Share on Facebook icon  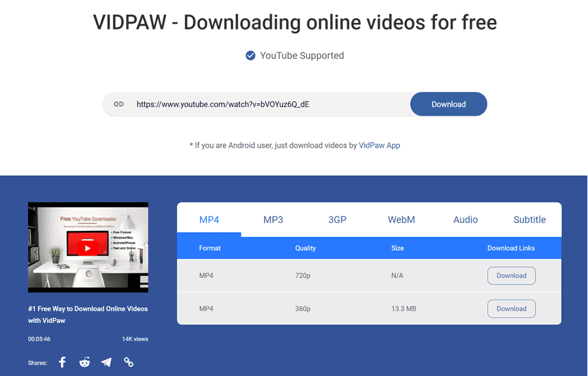point(62,362)
